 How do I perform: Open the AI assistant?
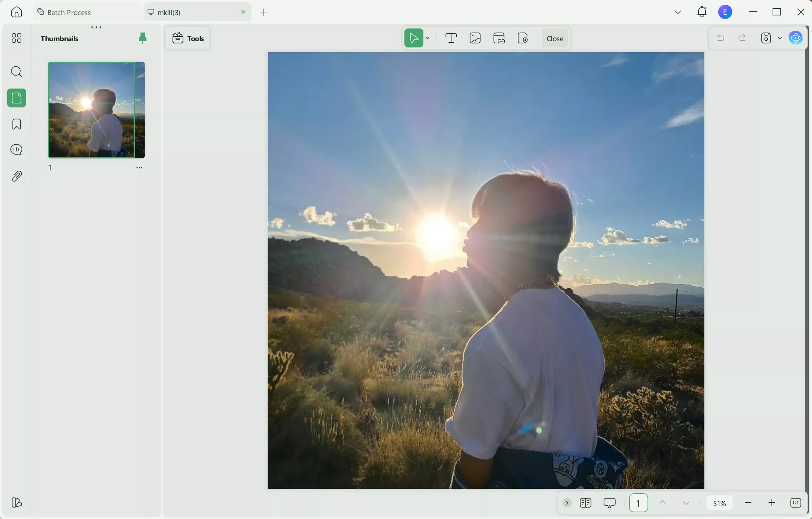point(796,38)
